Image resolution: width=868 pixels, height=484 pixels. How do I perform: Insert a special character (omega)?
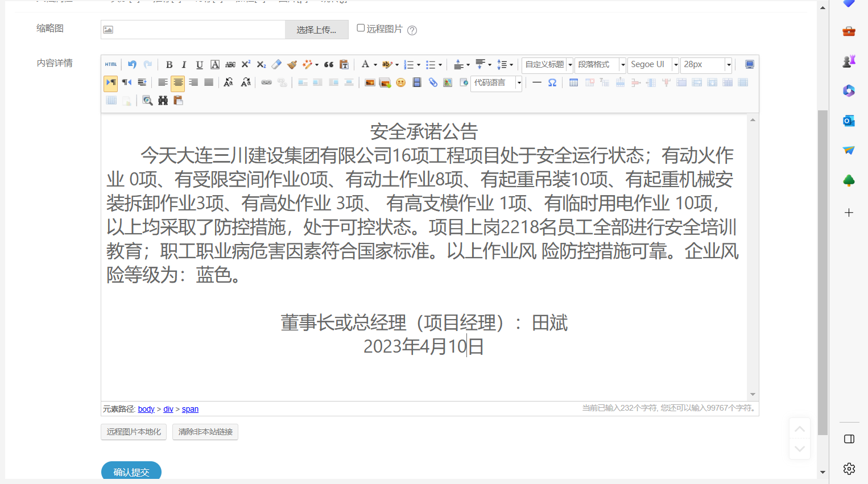tap(552, 82)
